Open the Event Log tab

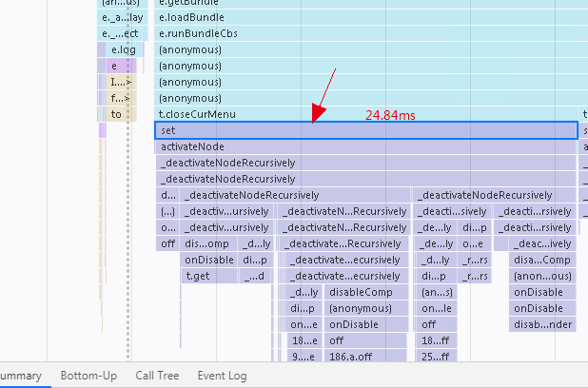coord(222,376)
